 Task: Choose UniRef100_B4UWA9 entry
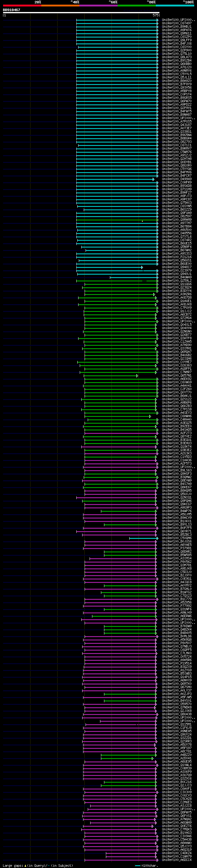tap(177, 277)
